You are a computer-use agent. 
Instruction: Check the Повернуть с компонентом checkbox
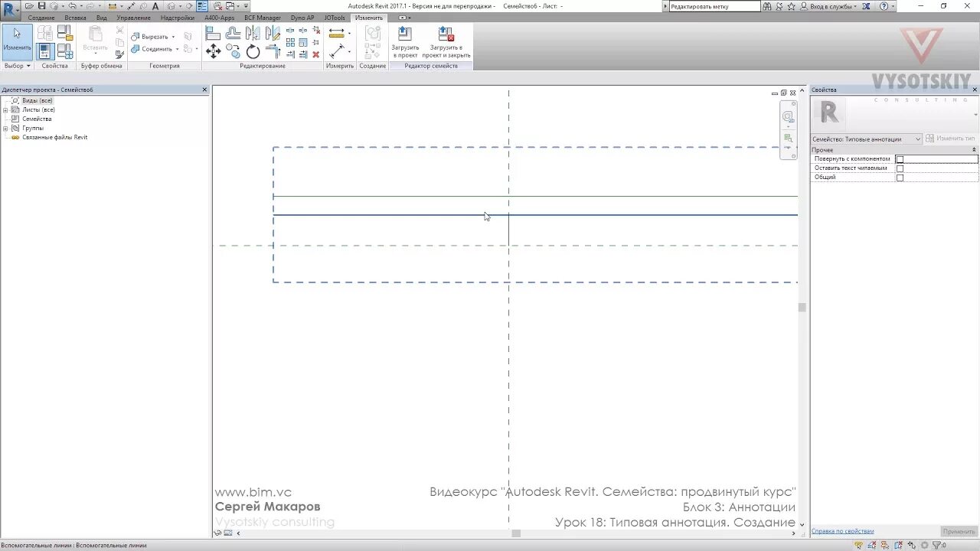point(900,159)
